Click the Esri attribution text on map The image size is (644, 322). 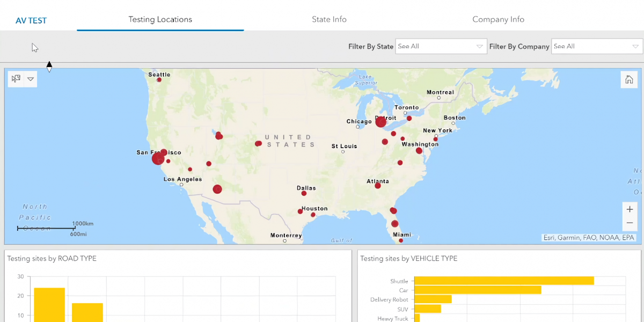coord(588,238)
